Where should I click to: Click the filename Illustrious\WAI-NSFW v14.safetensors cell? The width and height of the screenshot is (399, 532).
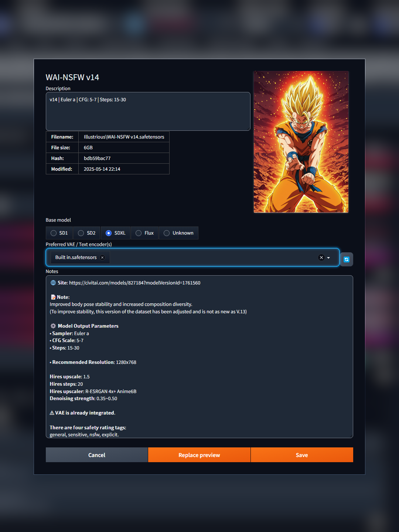point(124,137)
